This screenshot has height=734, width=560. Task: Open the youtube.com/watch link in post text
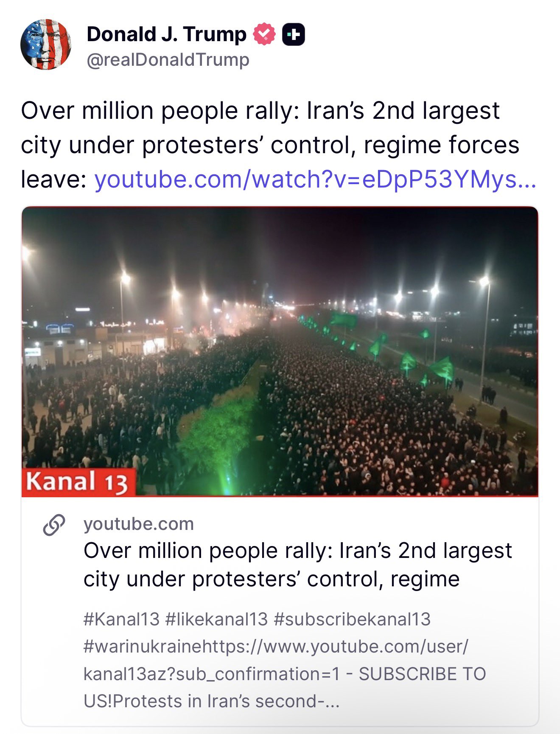coord(315,179)
